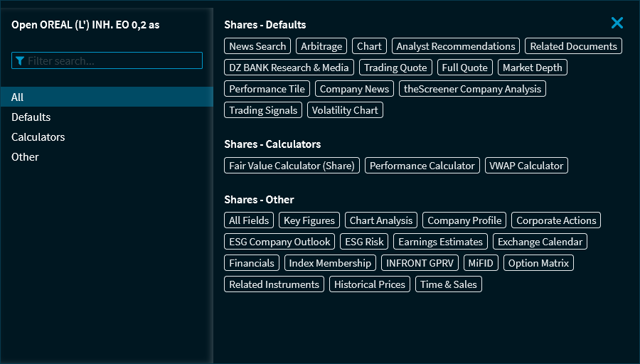Open the Option Matrix
The height and width of the screenshot is (364, 640).
click(538, 263)
